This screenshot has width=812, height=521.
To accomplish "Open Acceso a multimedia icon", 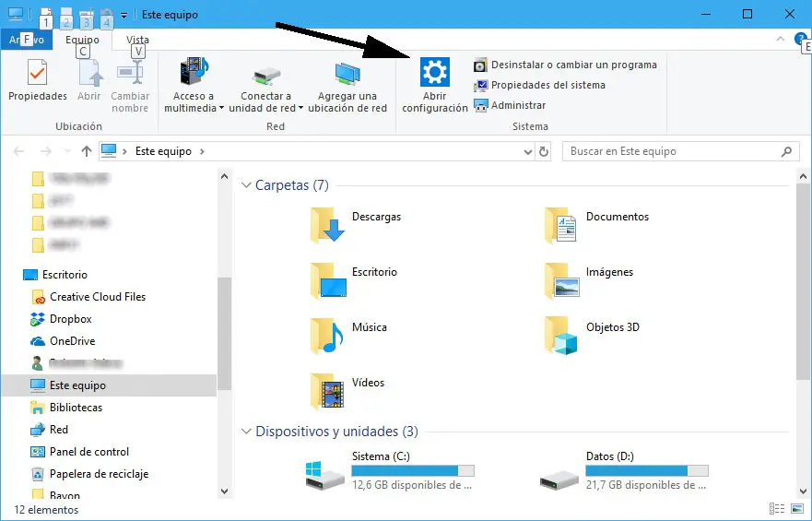I will [194, 72].
